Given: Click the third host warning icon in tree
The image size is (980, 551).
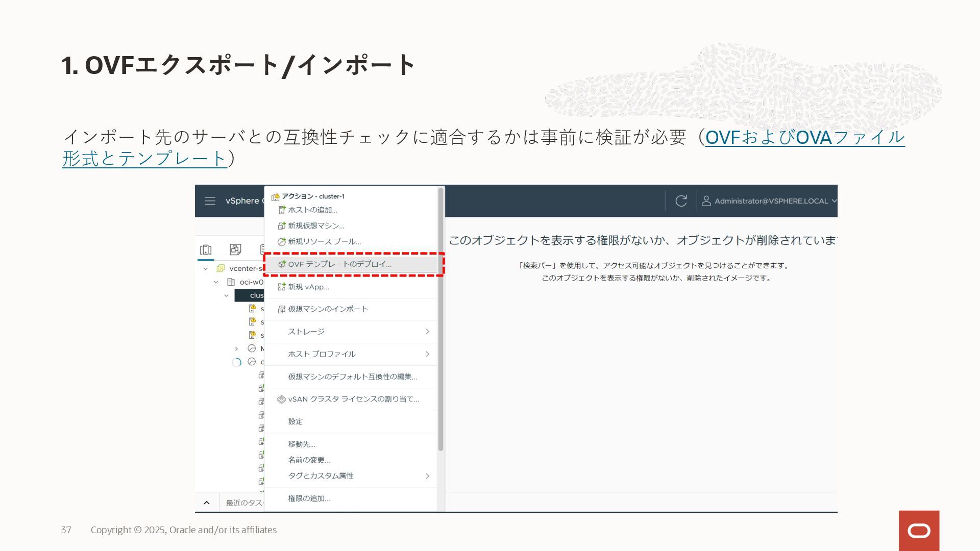Looking at the screenshot, I should (x=252, y=335).
